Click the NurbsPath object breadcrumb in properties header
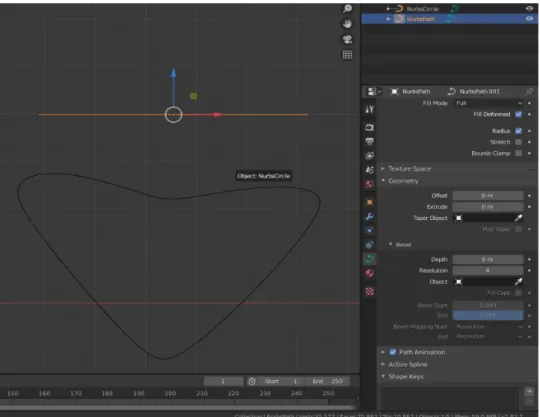This screenshot has height=417, width=540. coord(416,92)
